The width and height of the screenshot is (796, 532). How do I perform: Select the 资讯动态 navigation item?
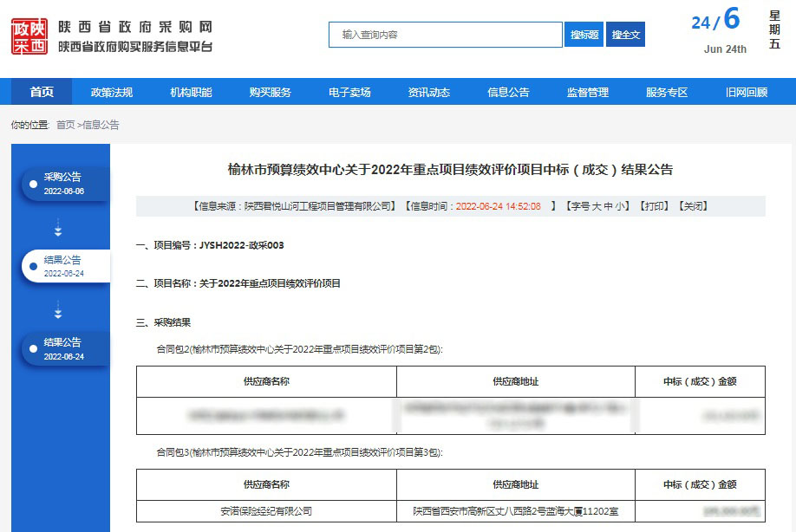point(428,93)
